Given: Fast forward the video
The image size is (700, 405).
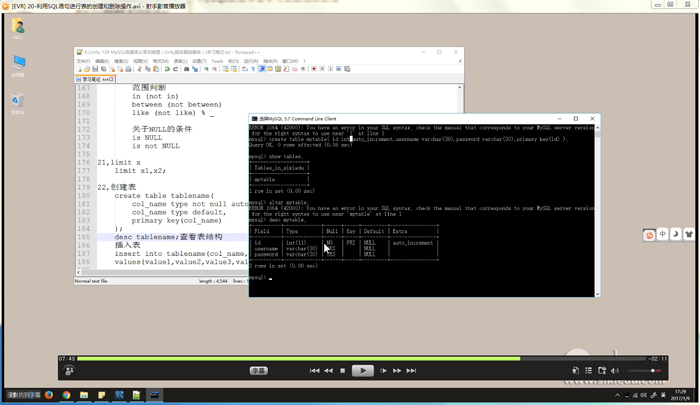Looking at the screenshot, I should click(397, 371).
